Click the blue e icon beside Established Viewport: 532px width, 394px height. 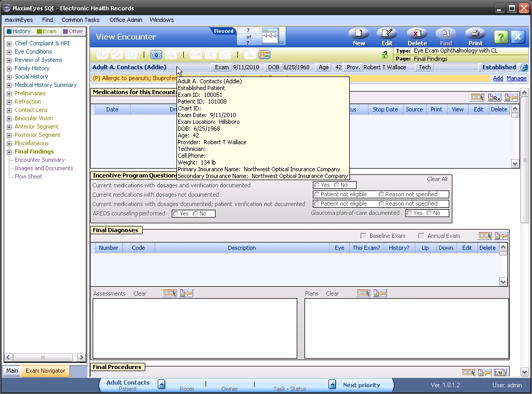coord(524,67)
